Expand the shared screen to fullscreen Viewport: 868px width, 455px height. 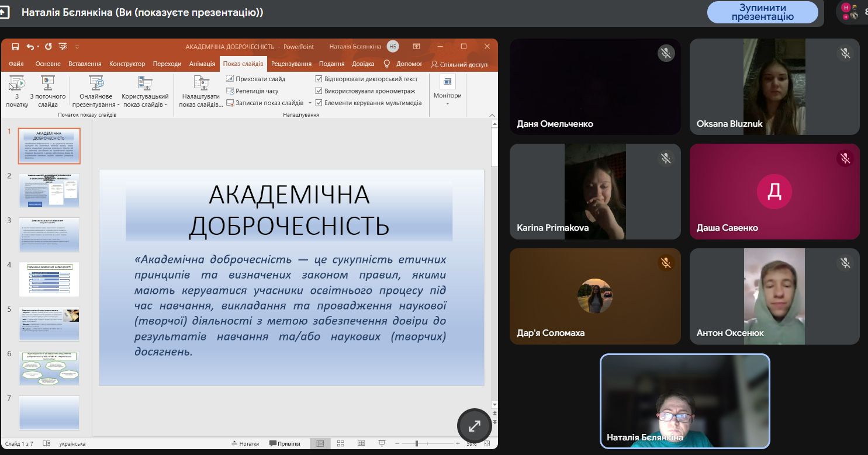click(x=474, y=425)
